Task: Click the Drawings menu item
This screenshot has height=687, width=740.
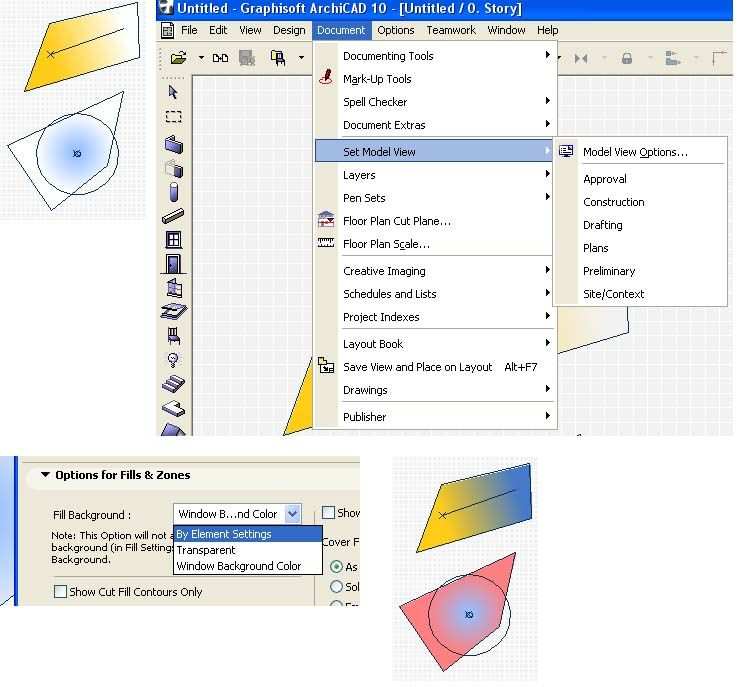Action: (433, 390)
